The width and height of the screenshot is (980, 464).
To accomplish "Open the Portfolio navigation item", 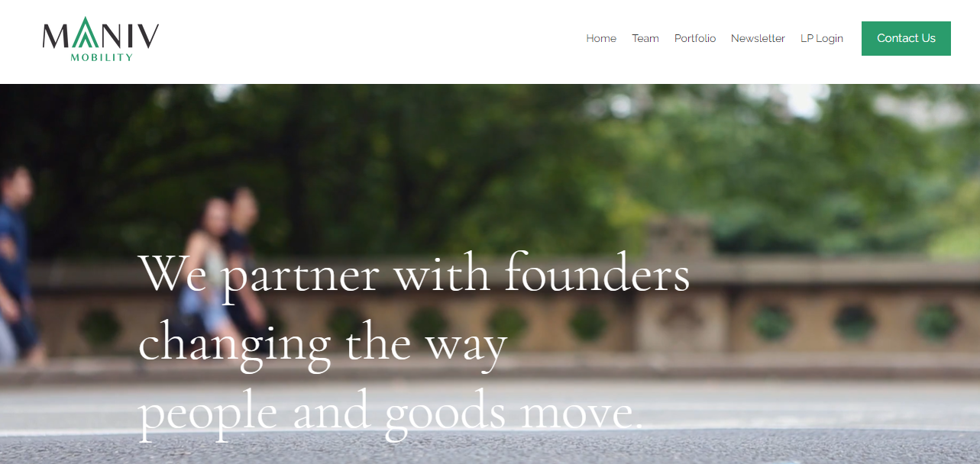I will [x=695, y=38].
